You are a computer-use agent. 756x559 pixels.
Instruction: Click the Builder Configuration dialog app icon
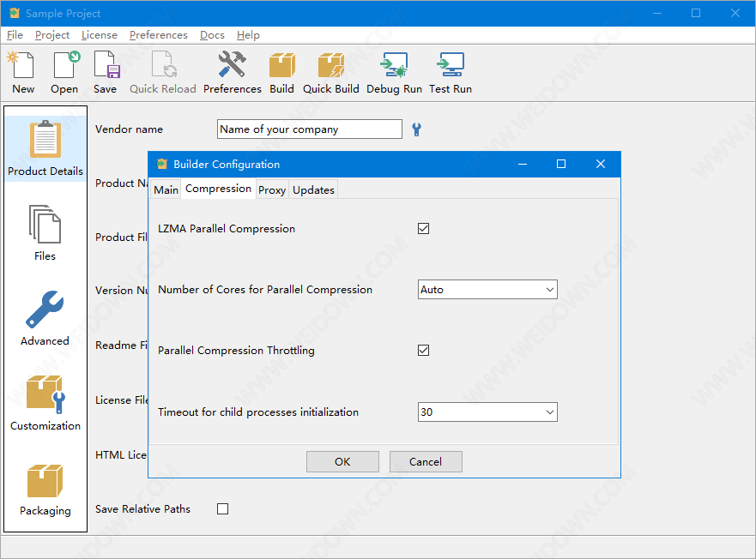[x=162, y=164]
